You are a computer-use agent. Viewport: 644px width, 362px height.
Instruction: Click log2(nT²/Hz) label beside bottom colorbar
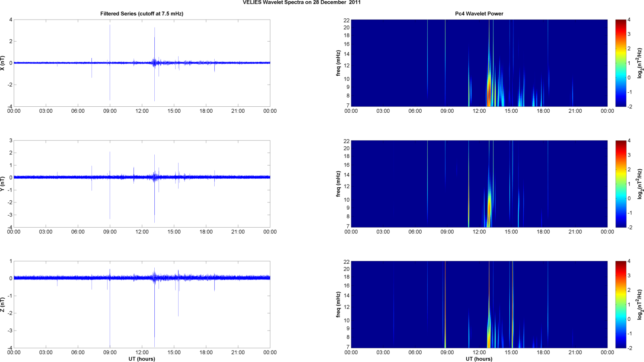point(640,305)
